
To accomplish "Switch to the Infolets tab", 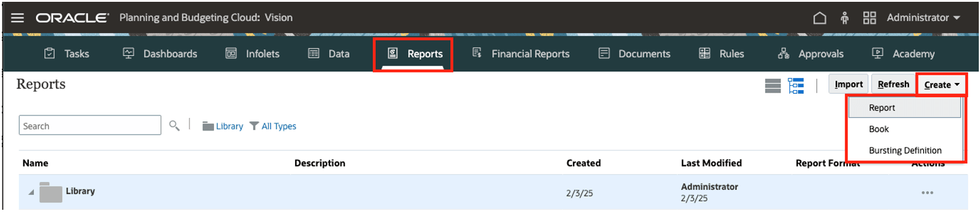I will point(253,53).
